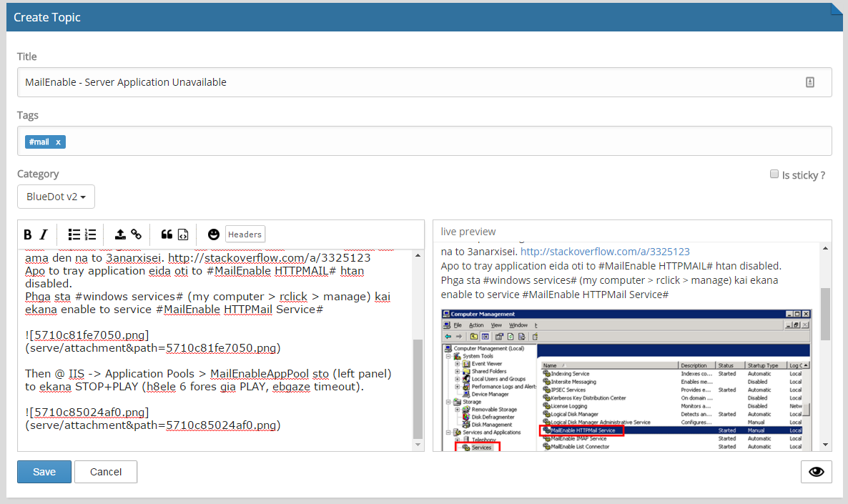
Task: Click preview scrollbar up arrow
Action: [825, 248]
